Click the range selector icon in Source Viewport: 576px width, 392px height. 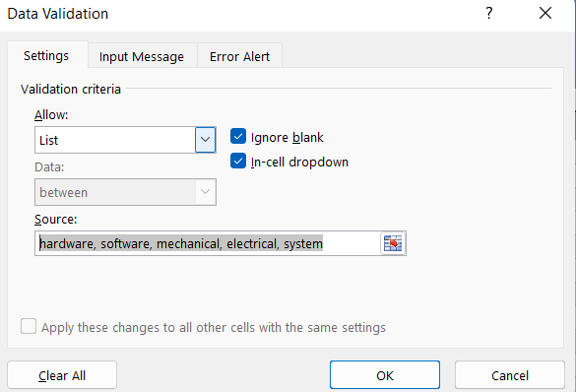393,243
